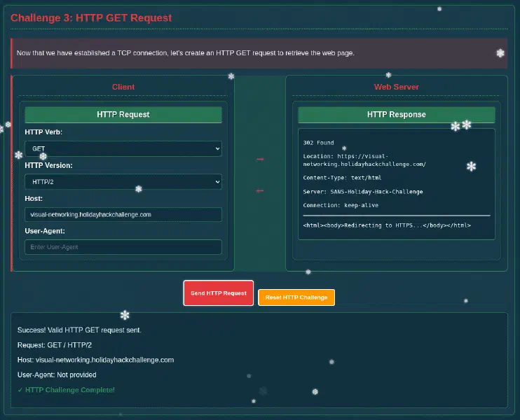The width and height of the screenshot is (520, 420).
Task: Click the 'User-Agent:' field label
Action: tap(45, 231)
